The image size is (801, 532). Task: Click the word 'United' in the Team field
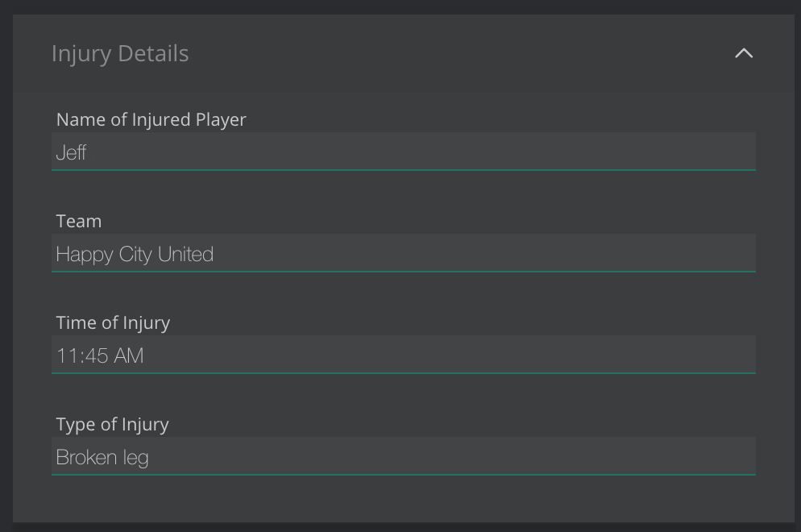(185, 254)
